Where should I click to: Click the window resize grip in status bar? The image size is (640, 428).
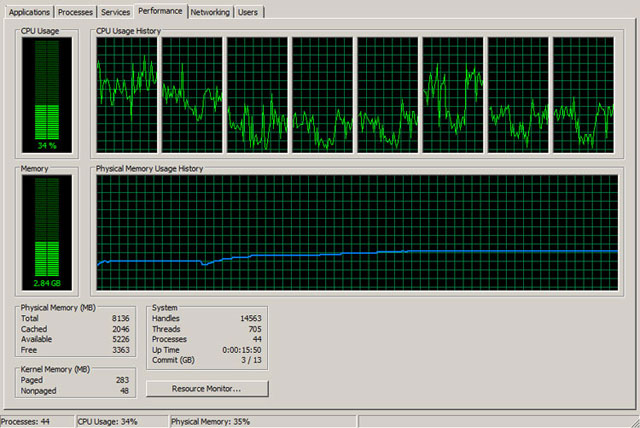pos(634,423)
